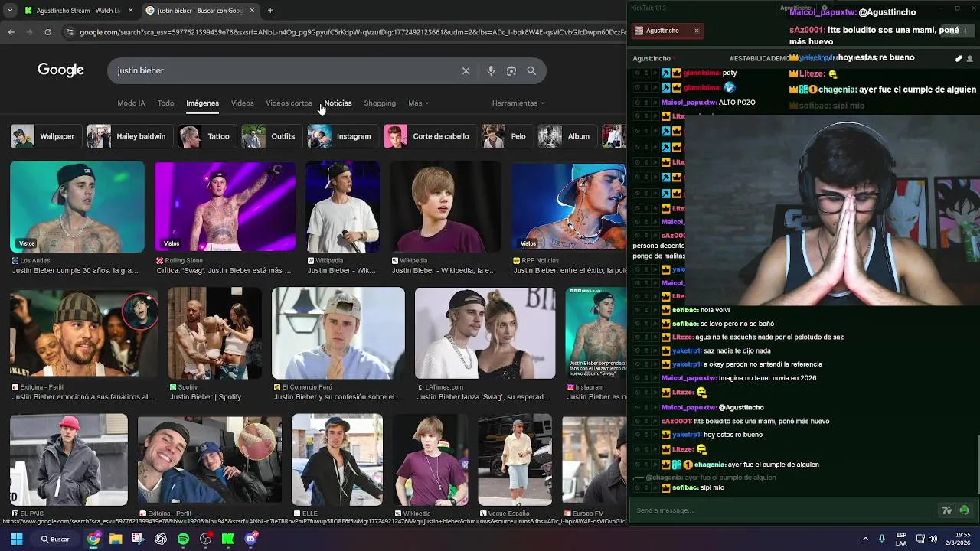Filter images by Instagram chip
Image resolution: width=980 pixels, height=551 pixels.
341,136
